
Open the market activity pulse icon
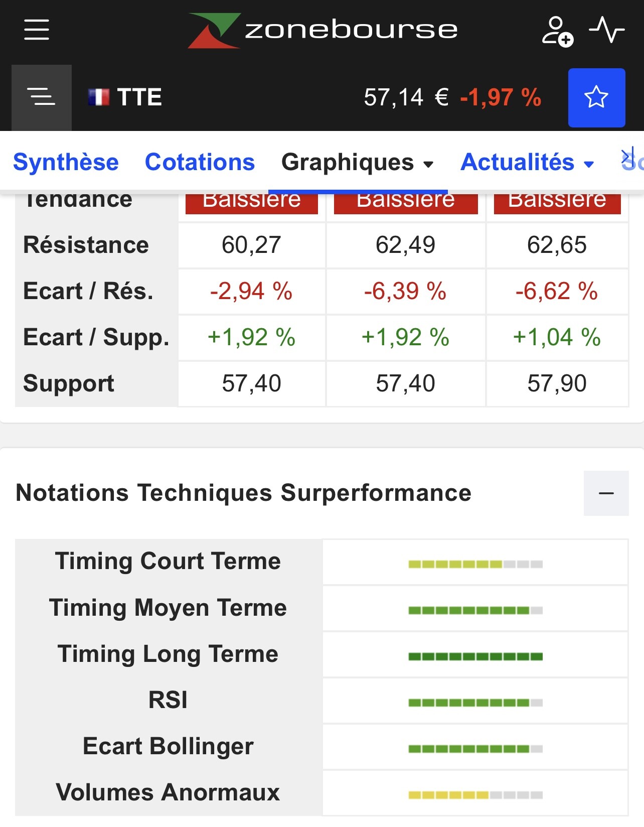[606, 30]
